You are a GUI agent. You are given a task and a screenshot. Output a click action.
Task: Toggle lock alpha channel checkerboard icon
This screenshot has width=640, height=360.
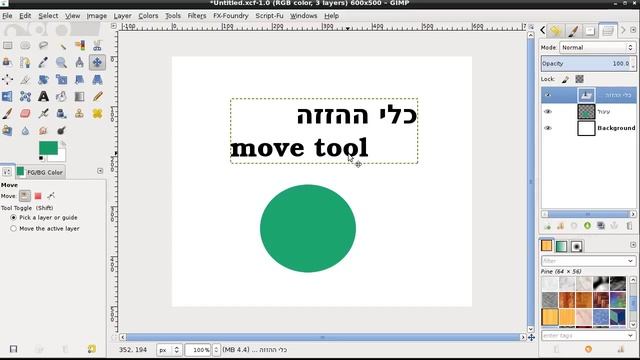[579, 79]
